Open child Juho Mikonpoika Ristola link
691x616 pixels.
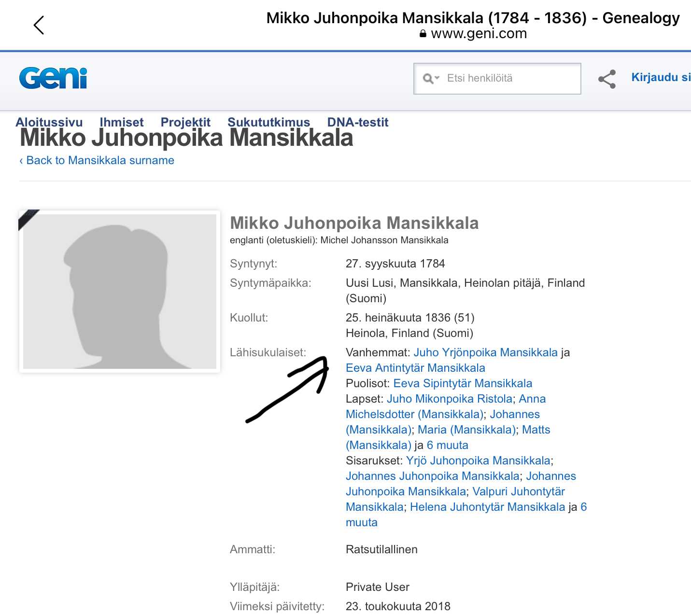pos(450,399)
